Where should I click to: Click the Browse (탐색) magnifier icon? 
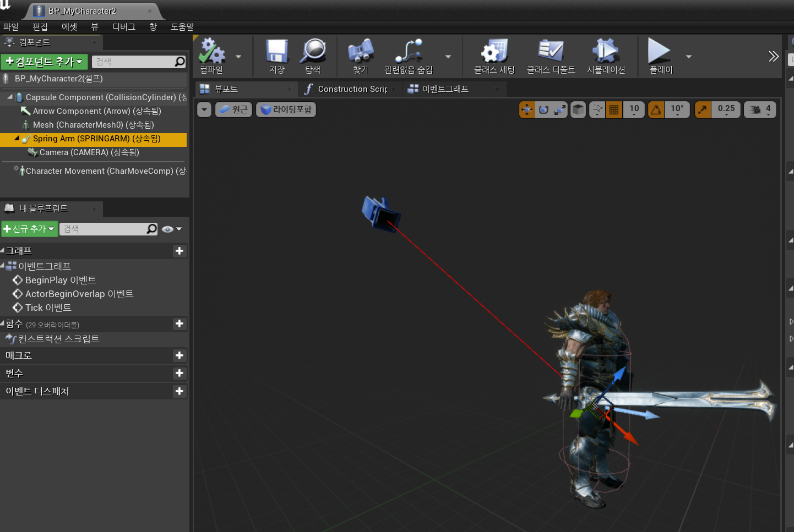[x=313, y=51]
